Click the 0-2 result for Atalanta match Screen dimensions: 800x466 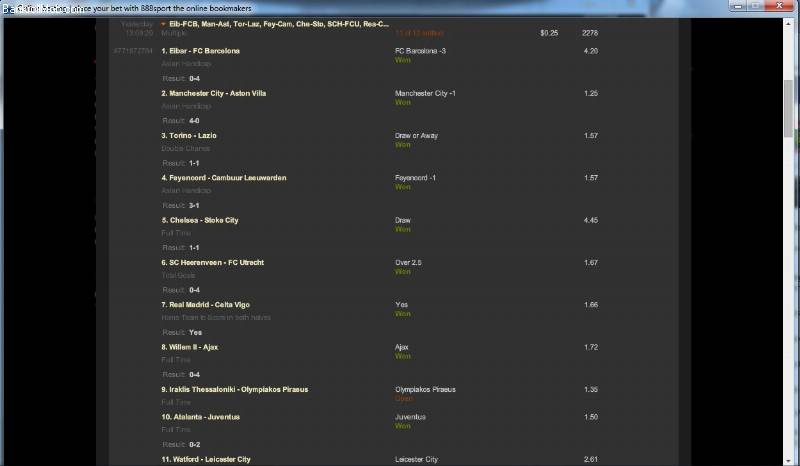194,445
